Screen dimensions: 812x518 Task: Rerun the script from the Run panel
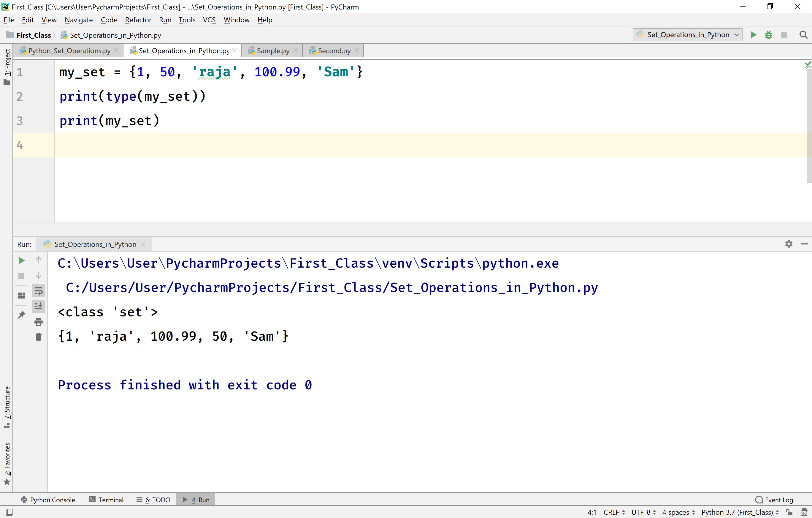(21, 260)
